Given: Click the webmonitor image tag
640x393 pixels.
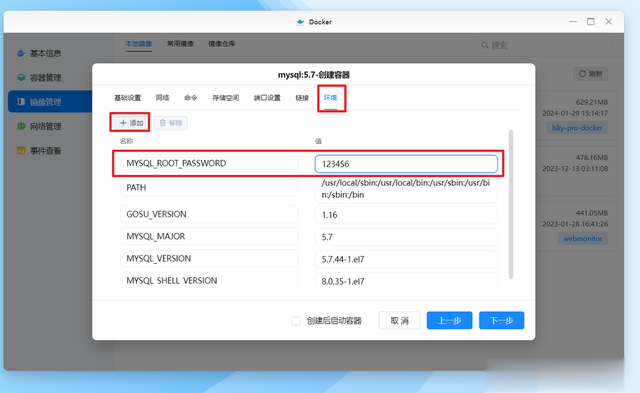Looking at the screenshot, I should point(583,239).
